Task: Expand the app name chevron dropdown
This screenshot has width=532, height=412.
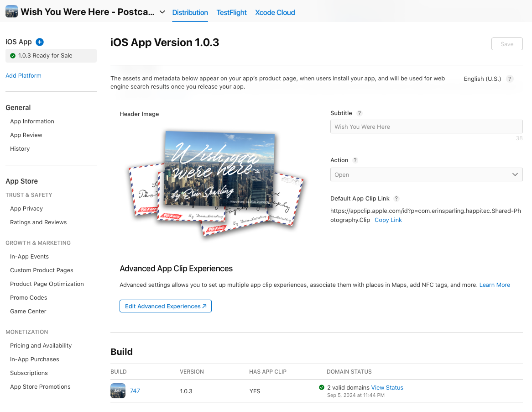Action: point(162,12)
